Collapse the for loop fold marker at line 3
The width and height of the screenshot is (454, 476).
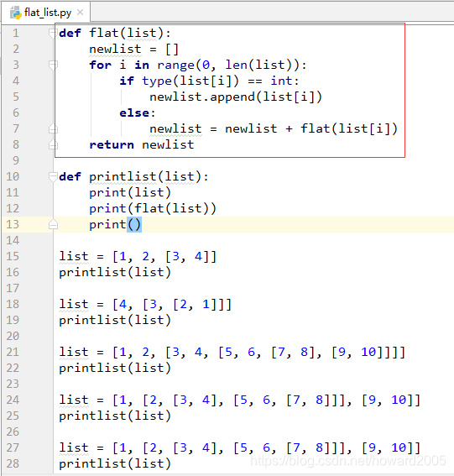tap(53, 65)
